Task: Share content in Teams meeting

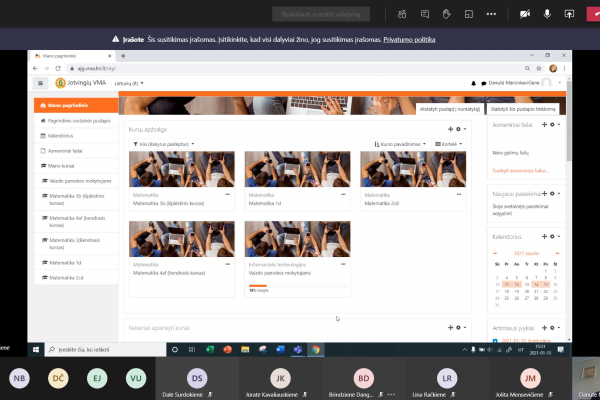Action: coord(569,14)
